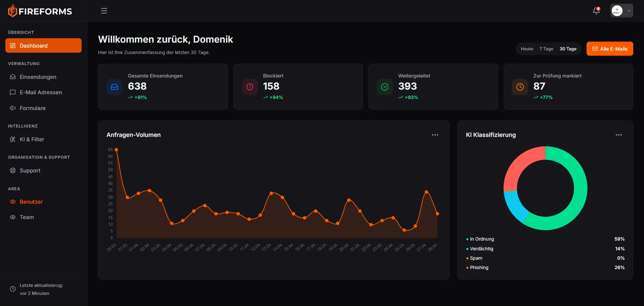Click the clock icon by Letzte aktualisierung

coord(13,289)
